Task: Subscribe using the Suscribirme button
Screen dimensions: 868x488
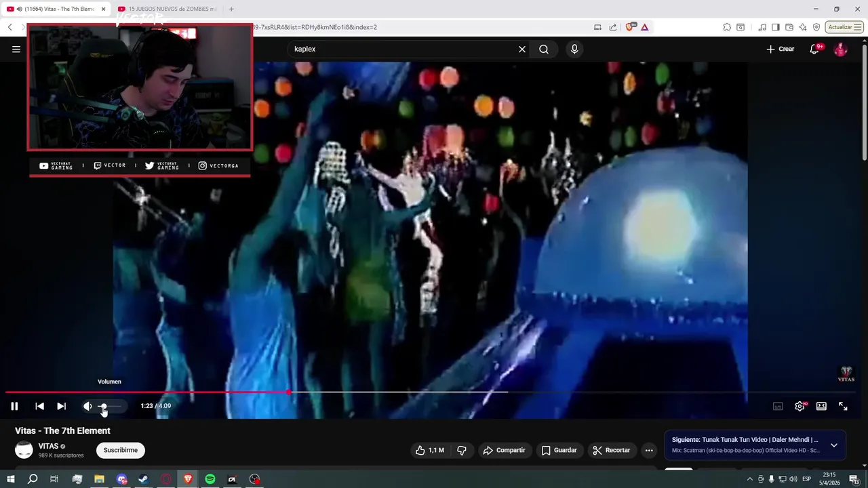Action: pyautogui.click(x=121, y=450)
